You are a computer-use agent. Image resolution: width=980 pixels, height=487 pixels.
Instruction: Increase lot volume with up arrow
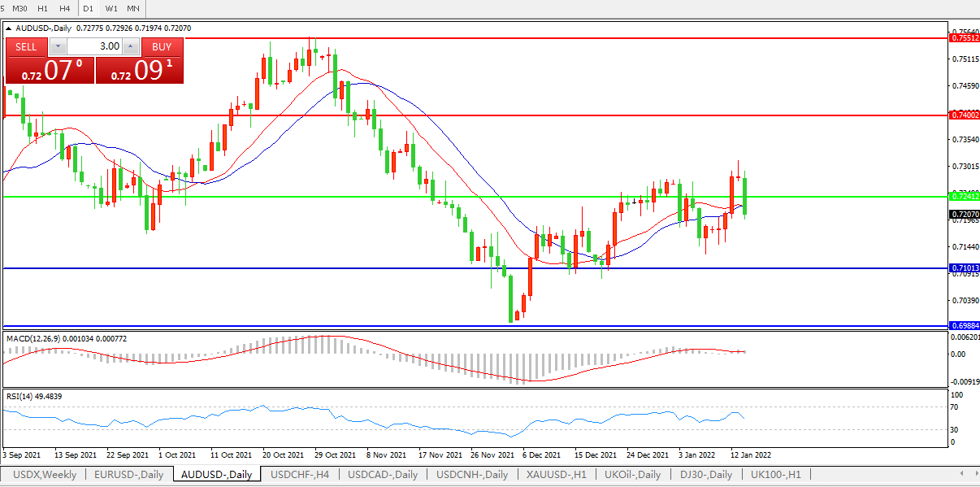[131, 46]
